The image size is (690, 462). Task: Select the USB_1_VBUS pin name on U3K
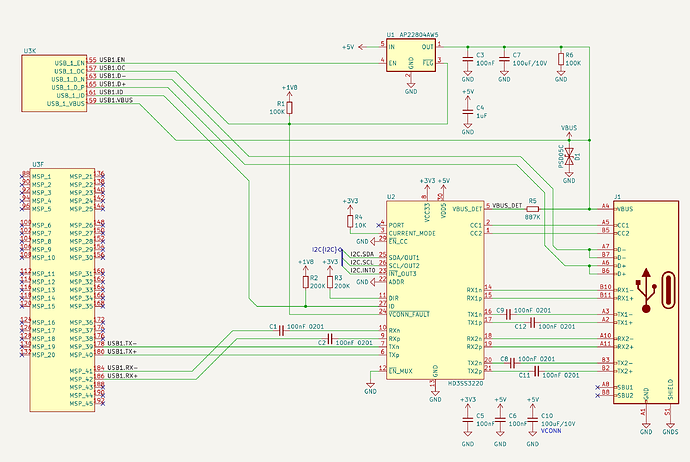click(x=66, y=104)
